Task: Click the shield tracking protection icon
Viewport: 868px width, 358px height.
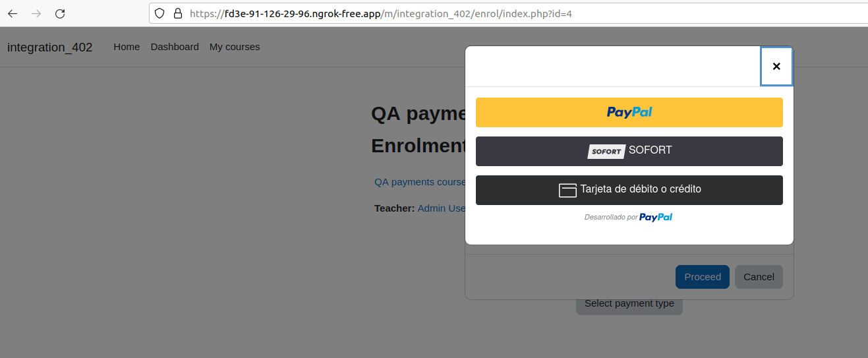Action: [x=159, y=13]
